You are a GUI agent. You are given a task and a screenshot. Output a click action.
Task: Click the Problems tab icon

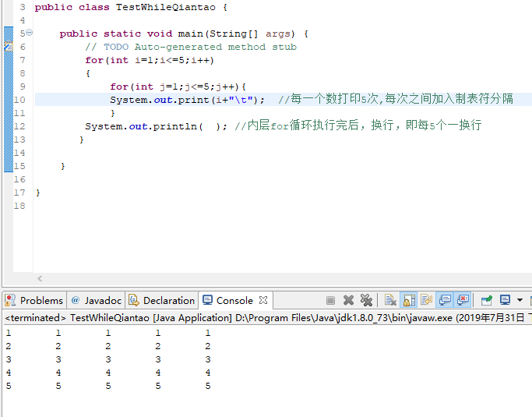click(x=10, y=300)
